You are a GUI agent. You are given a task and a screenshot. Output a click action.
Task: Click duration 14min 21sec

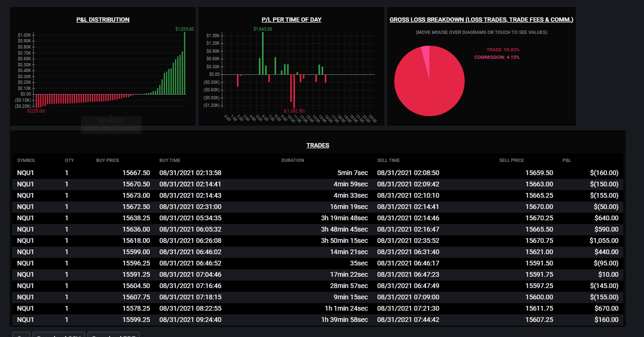(349, 252)
